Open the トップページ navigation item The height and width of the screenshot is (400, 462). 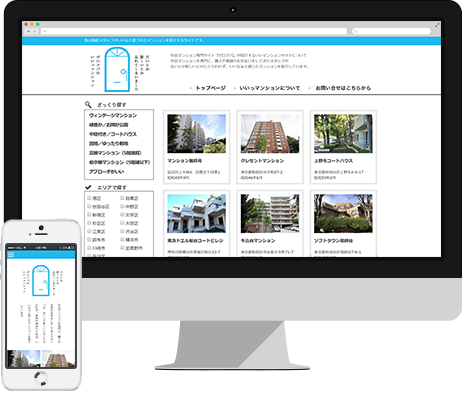210,88
